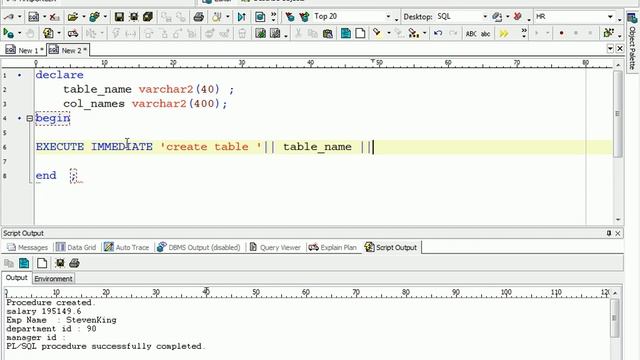Open the HR schema dropdown
640x360 pixels.
pos(610,17)
